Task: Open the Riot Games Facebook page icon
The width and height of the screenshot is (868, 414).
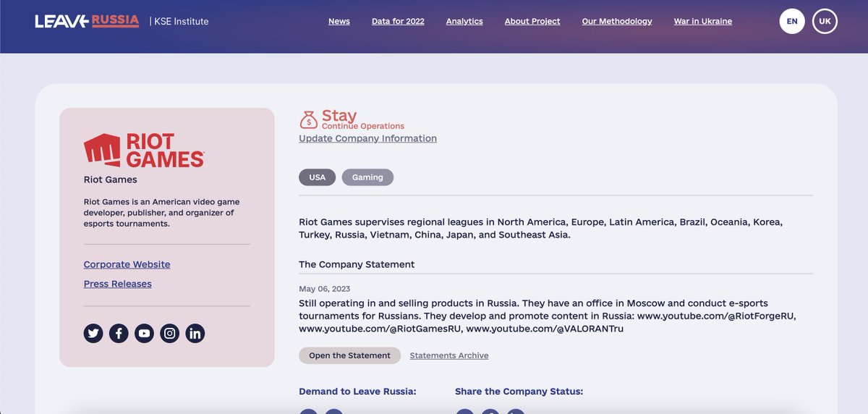Action: (x=119, y=334)
